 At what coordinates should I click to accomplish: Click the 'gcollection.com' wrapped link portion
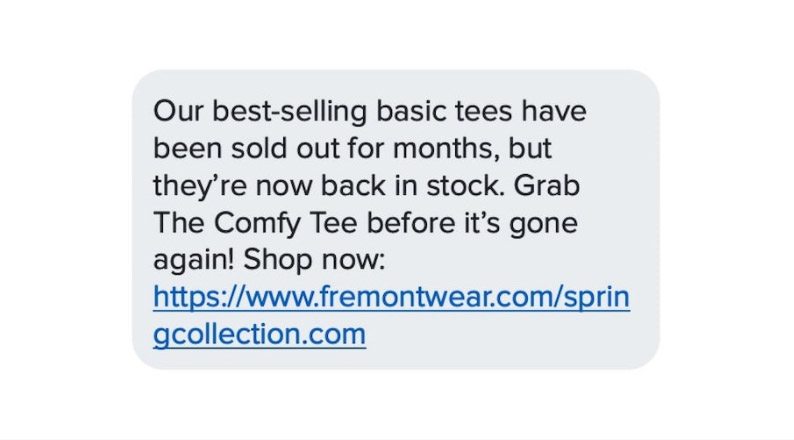pos(259,335)
